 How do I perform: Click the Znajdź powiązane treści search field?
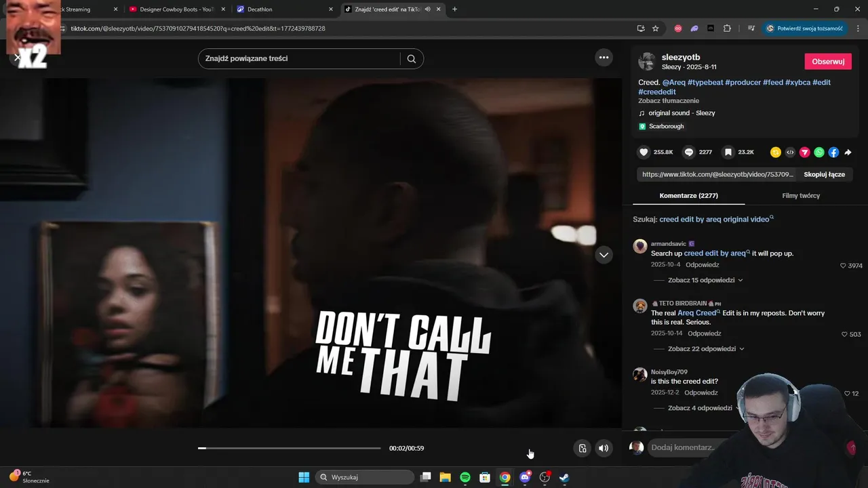(298, 58)
